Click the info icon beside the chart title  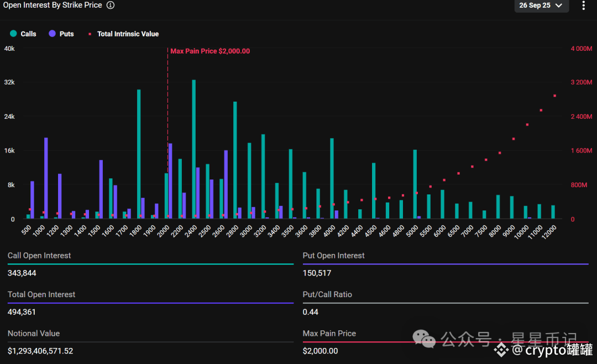tap(111, 5)
